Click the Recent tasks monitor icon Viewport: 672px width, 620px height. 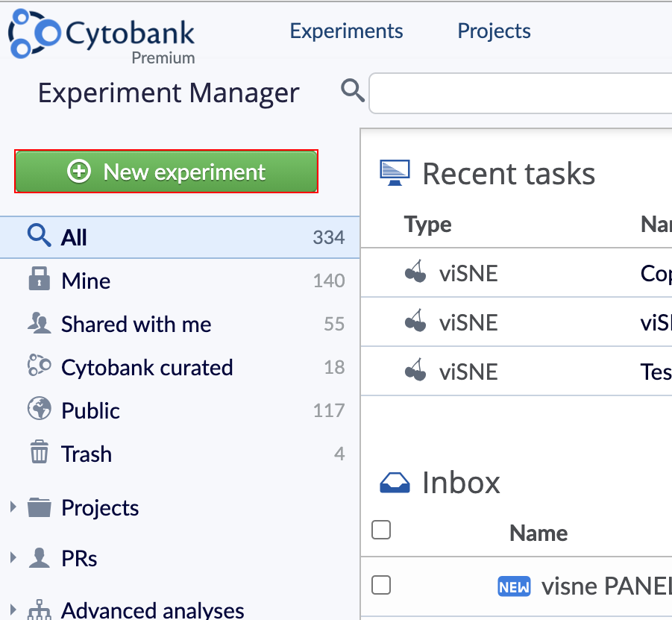click(x=395, y=172)
